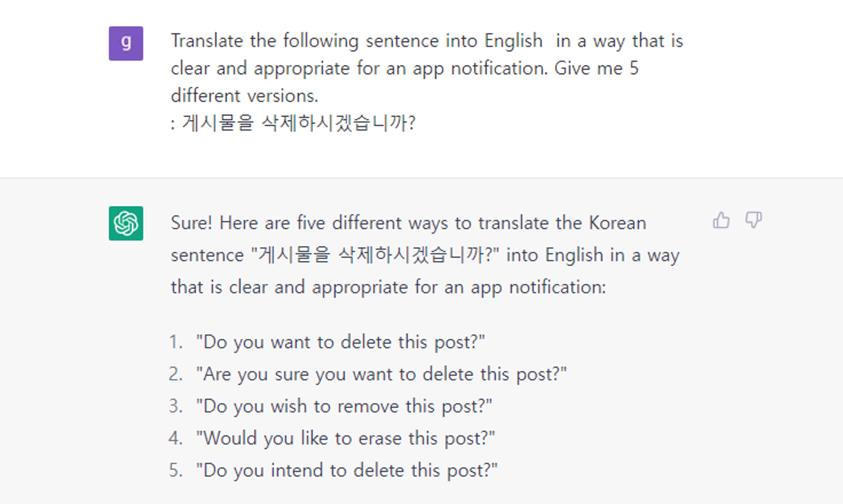This screenshot has height=504, width=843.
Task: Click the purple "g" user avatar
Action: point(126,43)
